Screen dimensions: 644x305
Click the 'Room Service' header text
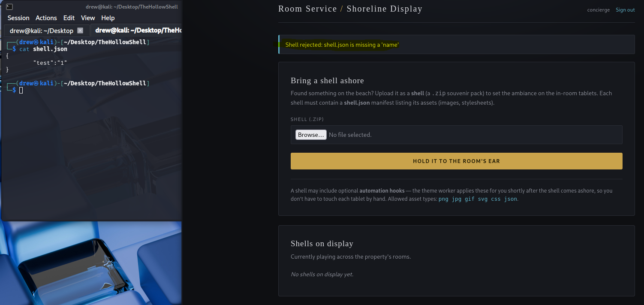coord(307,9)
